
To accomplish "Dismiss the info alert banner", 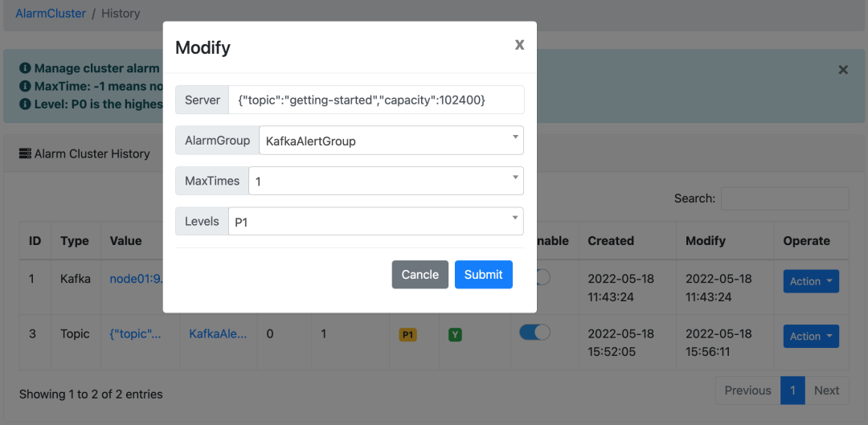I will 843,70.
